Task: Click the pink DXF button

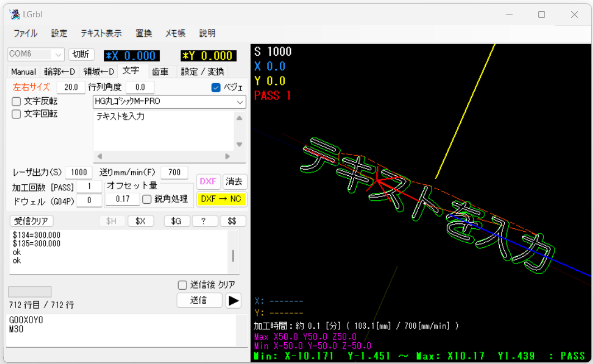Action: (208, 181)
